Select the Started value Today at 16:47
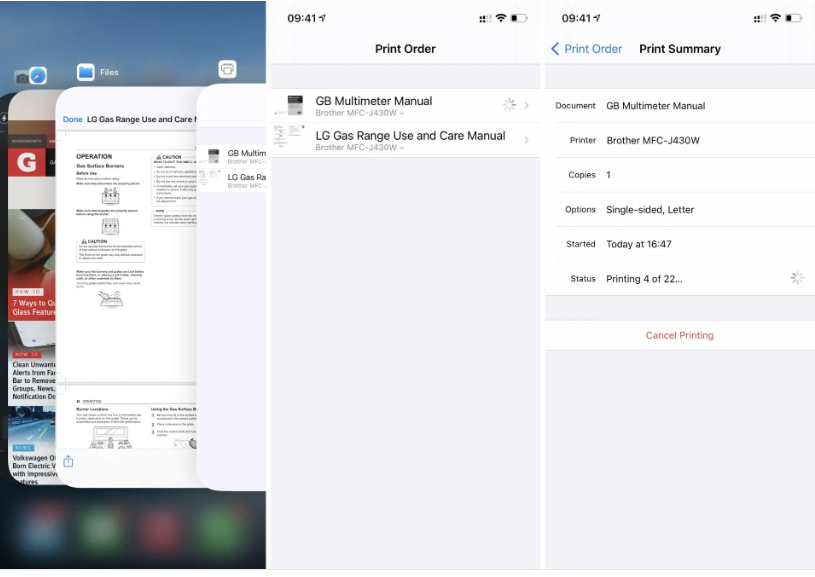815x577 pixels. (x=639, y=244)
